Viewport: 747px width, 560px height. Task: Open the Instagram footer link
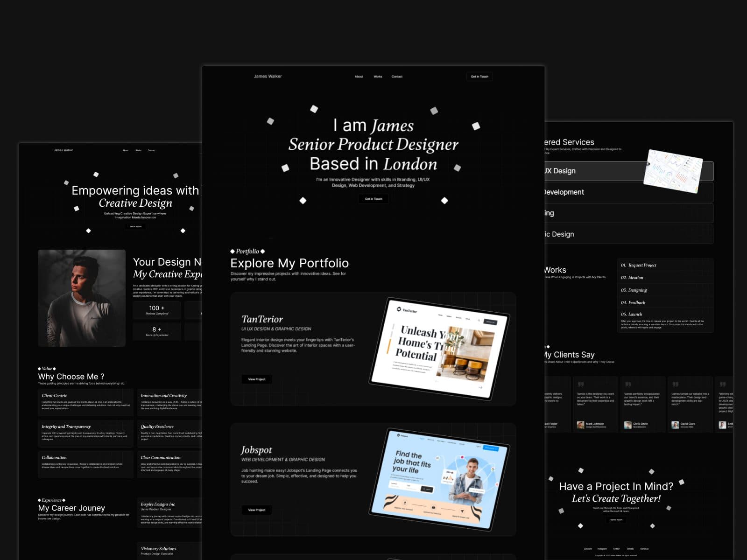pyautogui.click(x=602, y=549)
